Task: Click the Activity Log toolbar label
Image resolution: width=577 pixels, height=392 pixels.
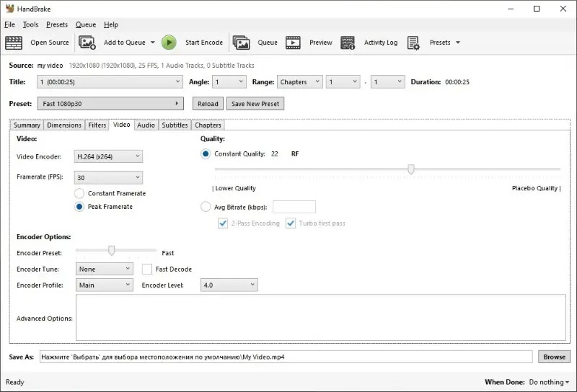Action: click(381, 43)
